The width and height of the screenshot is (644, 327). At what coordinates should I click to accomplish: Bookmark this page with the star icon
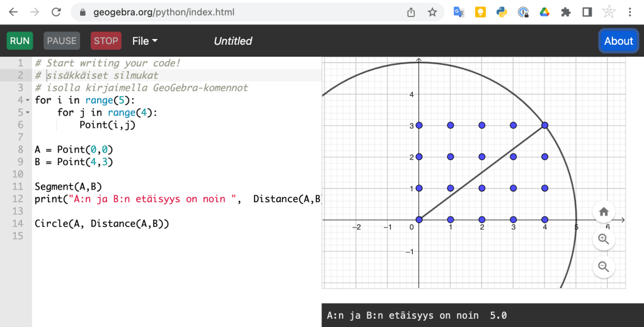tap(432, 12)
